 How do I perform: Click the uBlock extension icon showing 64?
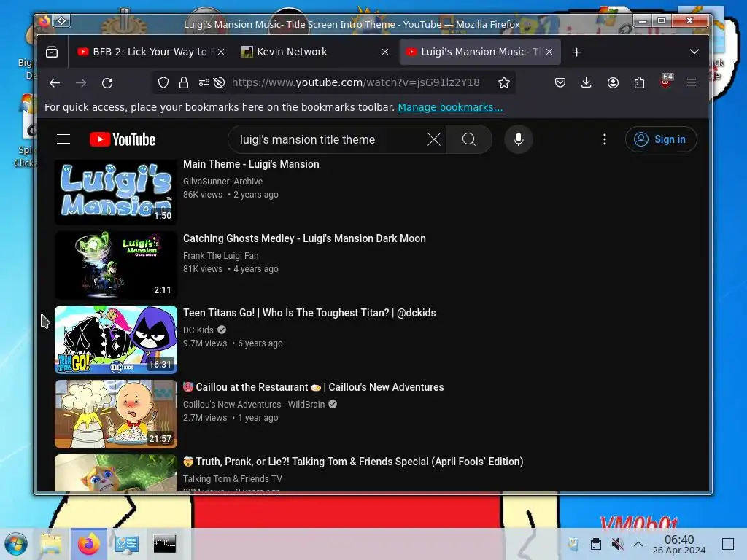[x=666, y=81]
